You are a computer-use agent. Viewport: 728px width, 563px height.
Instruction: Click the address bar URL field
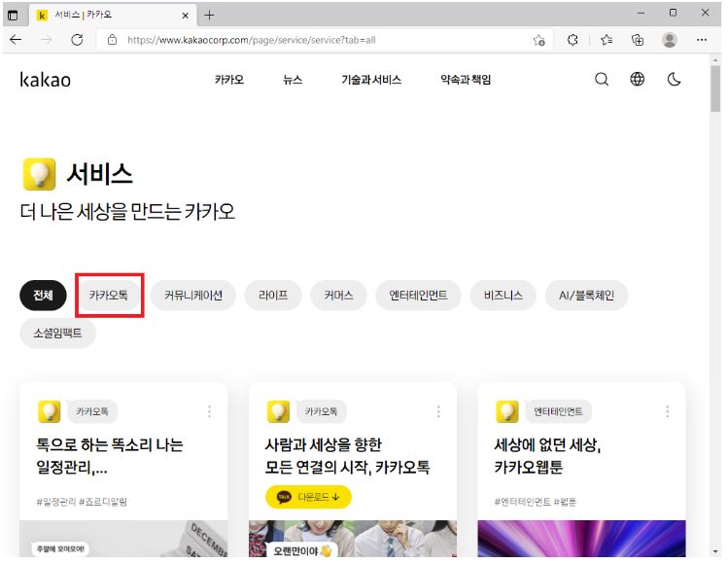325,40
